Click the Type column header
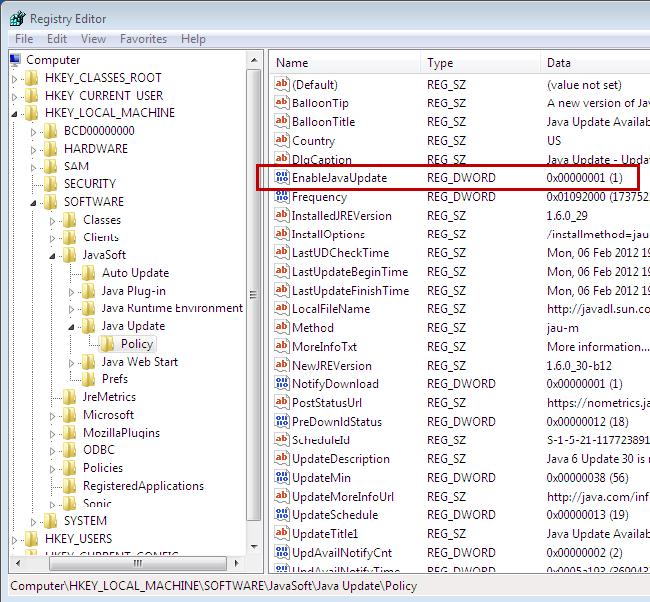The height and width of the screenshot is (602, 650). point(480,63)
